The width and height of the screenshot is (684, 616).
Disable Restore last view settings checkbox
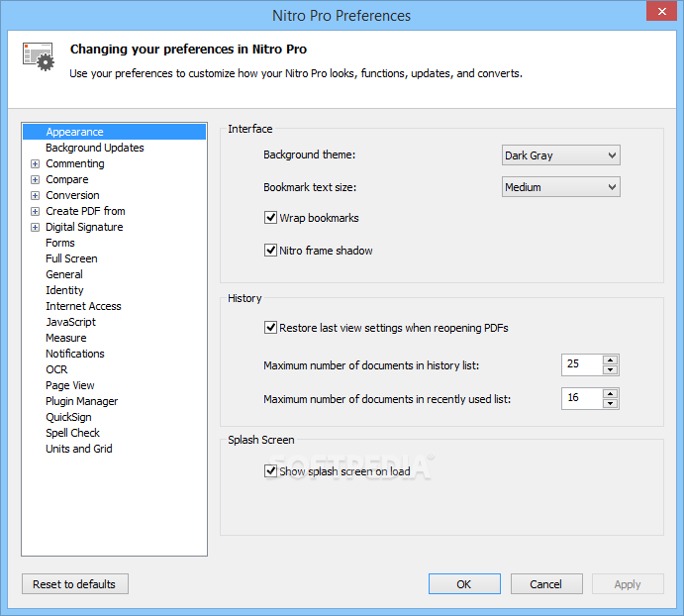(270, 328)
